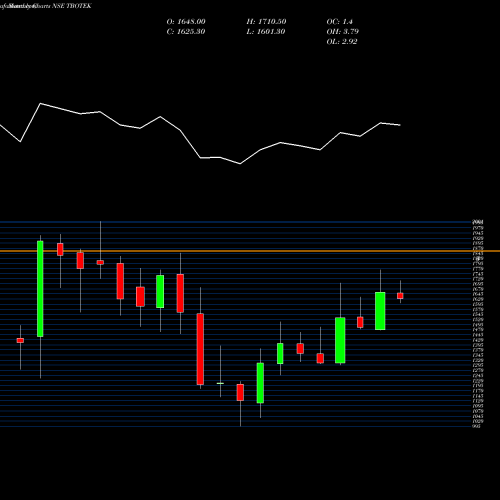Click the 995 label on the price axis
Viewport: 500px width, 500px height.
click(x=477, y=426)
